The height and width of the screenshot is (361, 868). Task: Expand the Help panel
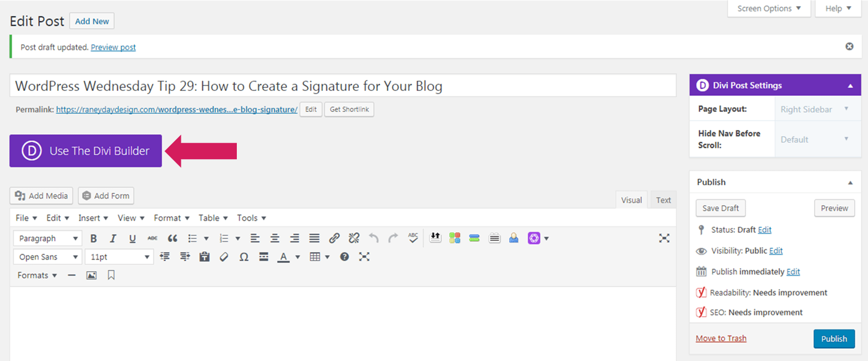tap(837, 8)
